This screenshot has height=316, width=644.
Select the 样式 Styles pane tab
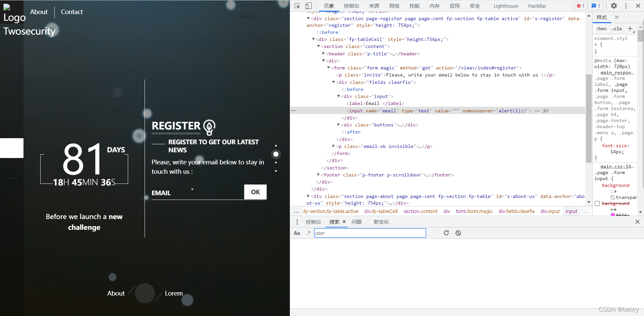[x=602, y=17]
